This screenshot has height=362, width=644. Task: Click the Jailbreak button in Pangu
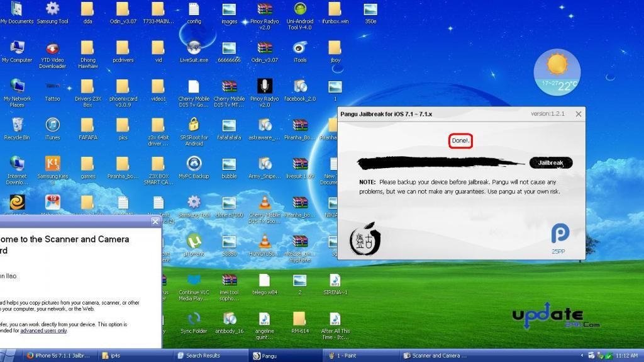(551, 162)
